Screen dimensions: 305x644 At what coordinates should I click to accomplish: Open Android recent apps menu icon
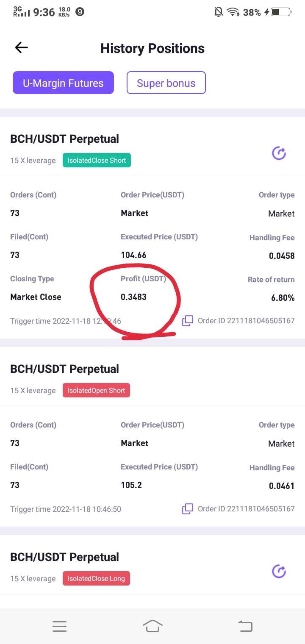coord(59,626)
